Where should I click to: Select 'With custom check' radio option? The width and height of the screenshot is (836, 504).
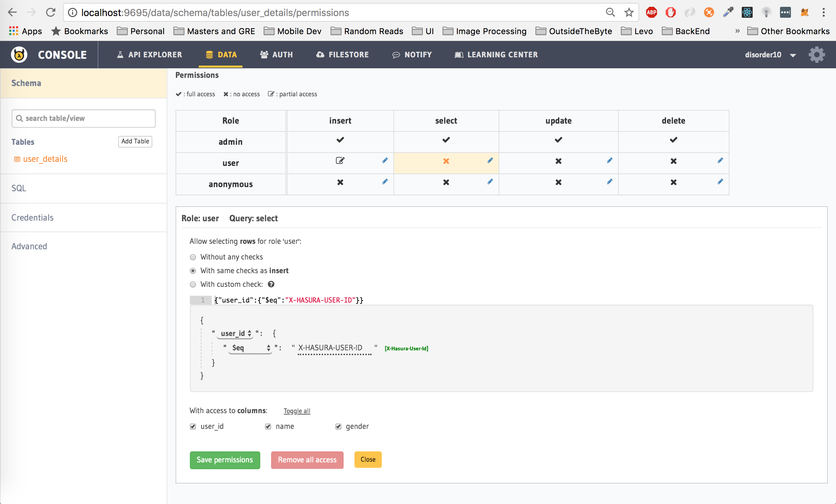pyautogui.click(x=193, y=284)
